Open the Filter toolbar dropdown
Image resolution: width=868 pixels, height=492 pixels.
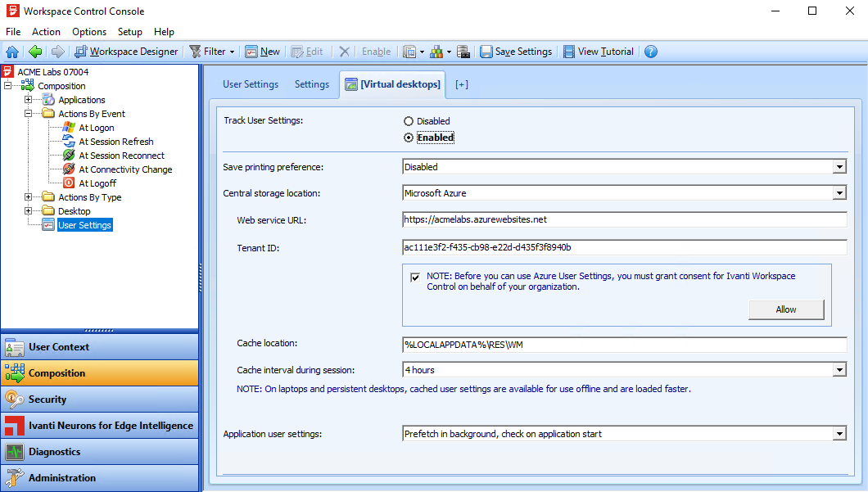212,52
